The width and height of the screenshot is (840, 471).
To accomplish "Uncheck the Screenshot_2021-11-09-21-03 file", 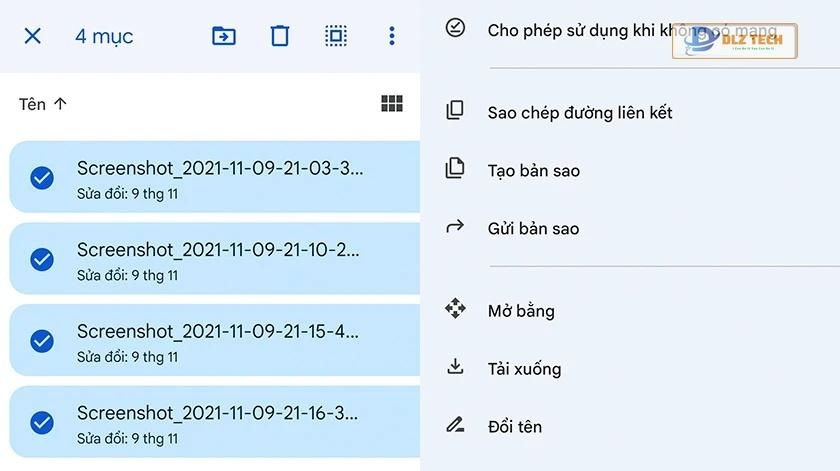I will 41,178.
